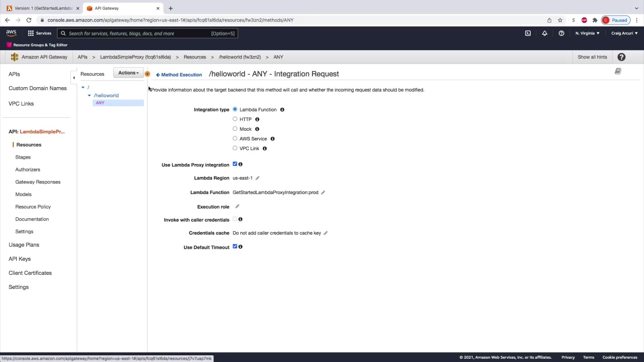This screenshot has width=644, height=362.
Task: Open the browser extensions puzzle icon
Action: pyautogui.click(x=595, y=20)
